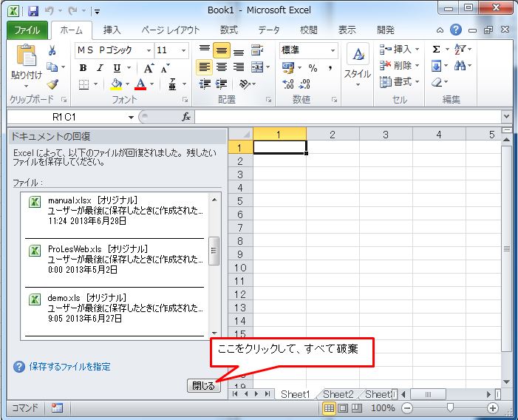Image resolution: width=518 pixels, height=420 pixels.
Task: Toggle Bold formatting
Action: pyautogui.click(x=83, y=68)
